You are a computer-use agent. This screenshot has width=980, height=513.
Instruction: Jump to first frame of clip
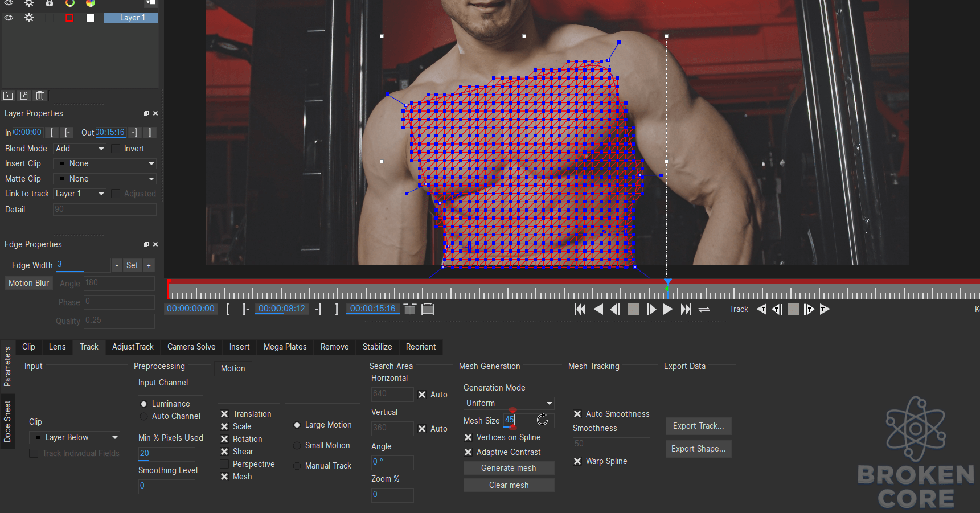pyautogui.click(x=580, y=309)
